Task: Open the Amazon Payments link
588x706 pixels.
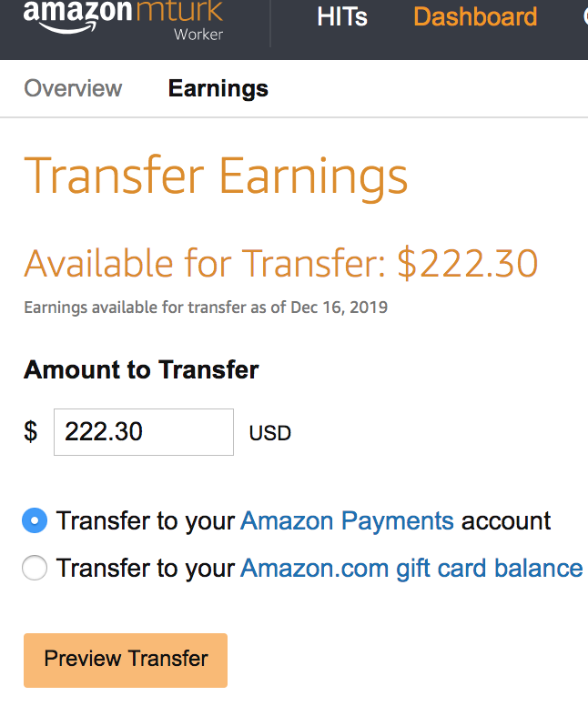Action: coord(347,521)
